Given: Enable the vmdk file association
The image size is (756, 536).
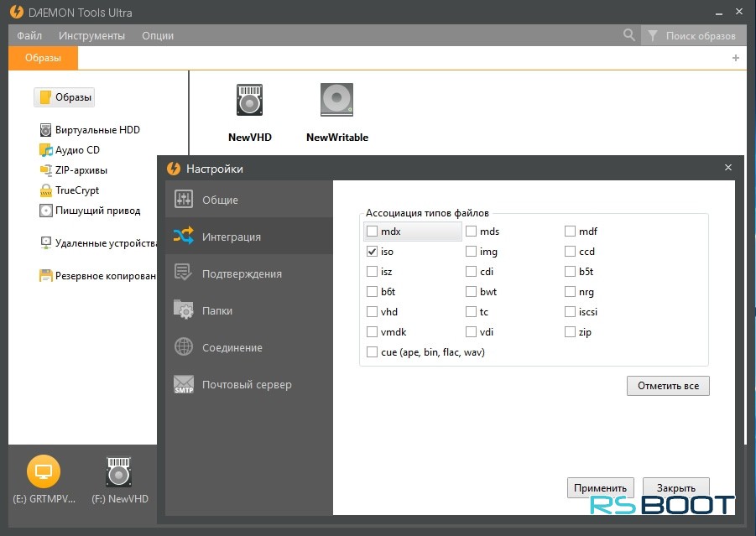Looking at the screenshot, I should pos(372,331).
